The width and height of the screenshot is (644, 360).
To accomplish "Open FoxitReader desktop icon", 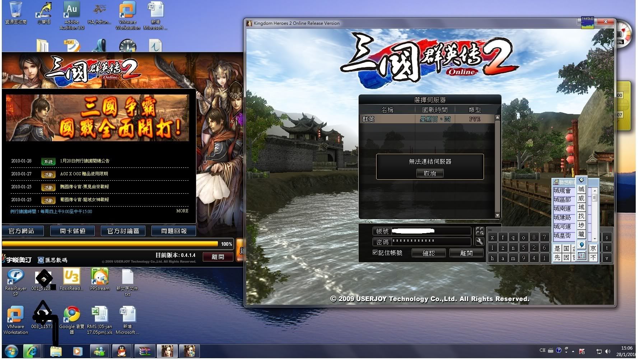I will click(71, 280).
